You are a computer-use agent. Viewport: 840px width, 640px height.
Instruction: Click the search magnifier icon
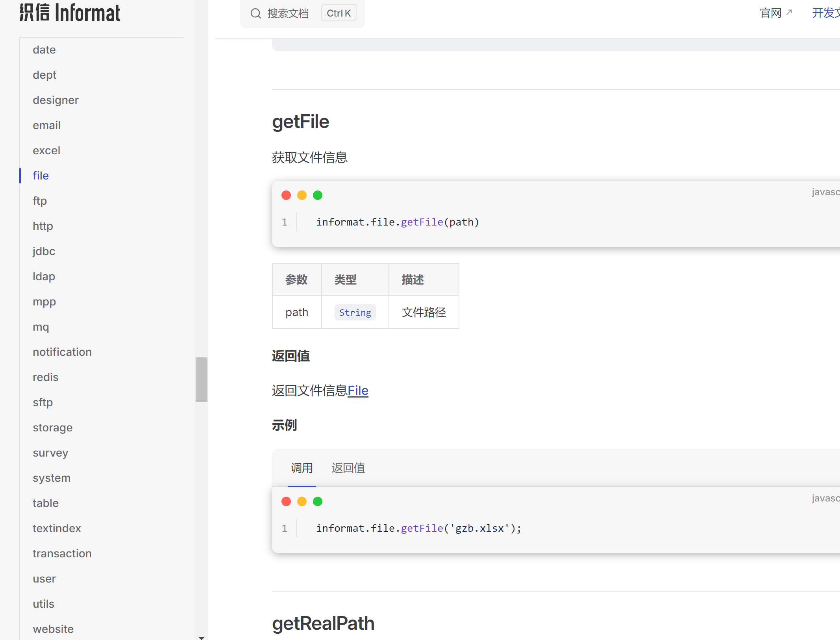pyautogui.click(x=256, y=13)
